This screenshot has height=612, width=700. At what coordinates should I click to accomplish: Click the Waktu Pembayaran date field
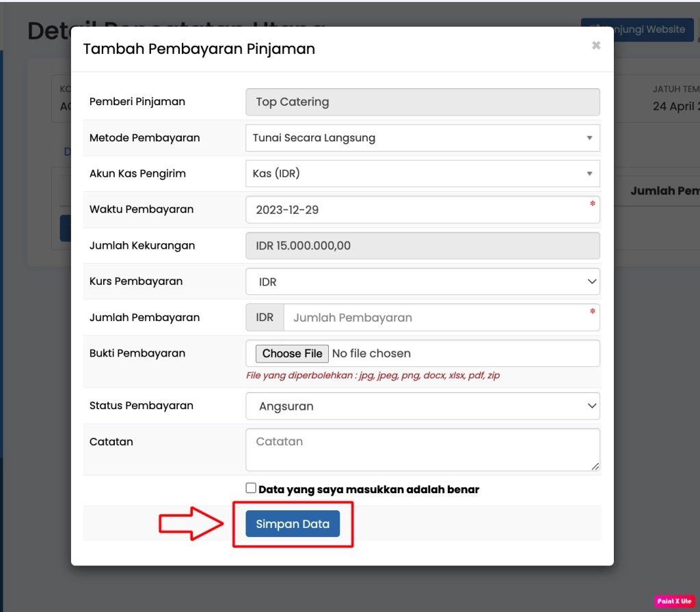(422, 210)
